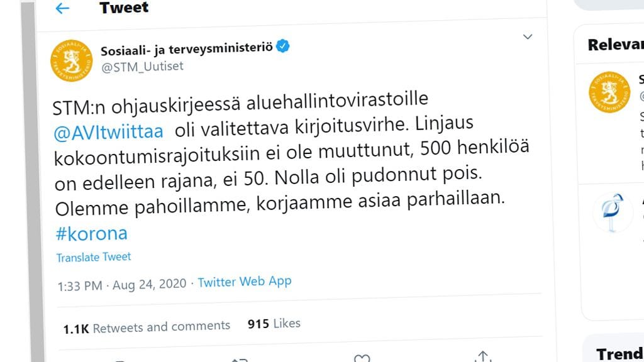Click the back arrow next to Tweet

point(62,8)
